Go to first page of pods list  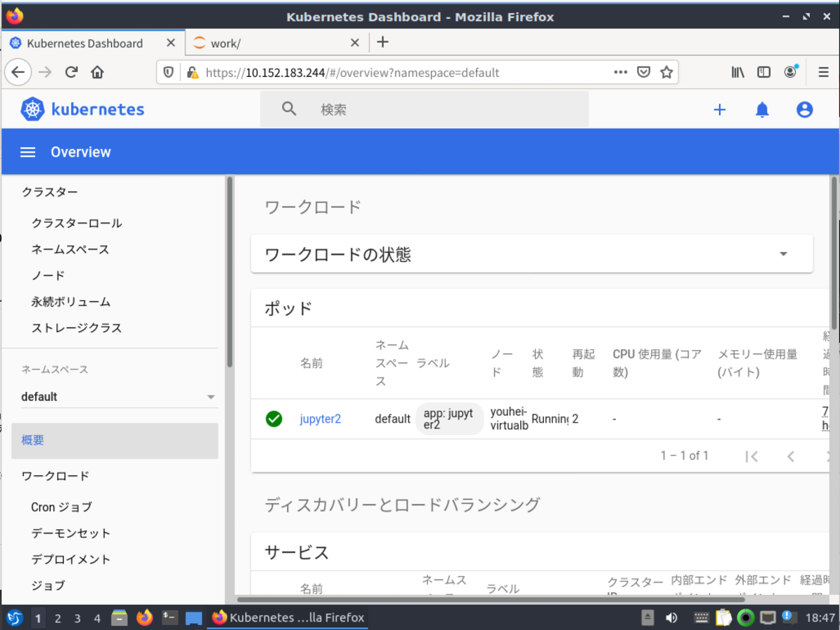(752, 456)
